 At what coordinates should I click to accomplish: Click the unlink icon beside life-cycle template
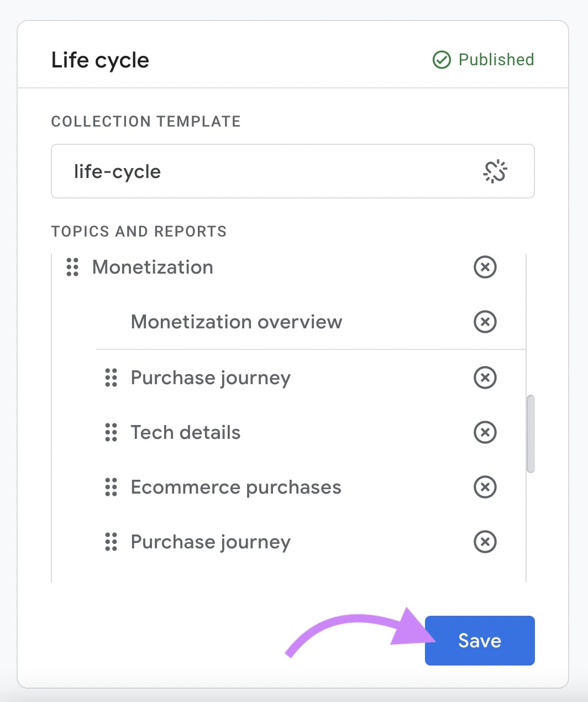pyautogui.click(x=496, y=171)
